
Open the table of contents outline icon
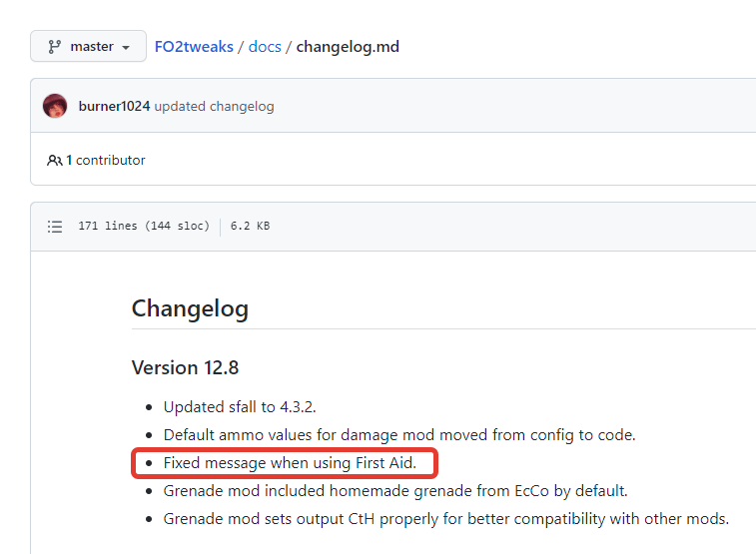tap(56, 227)
